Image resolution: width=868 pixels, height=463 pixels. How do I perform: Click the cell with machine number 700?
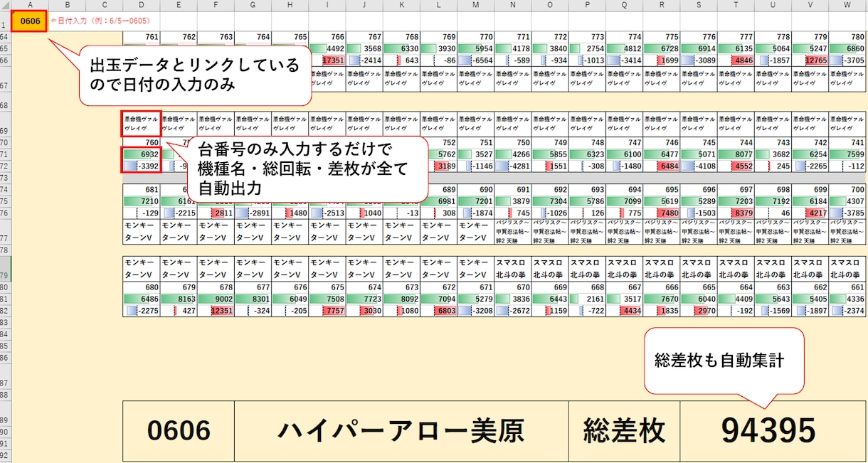tap(847, 190)
